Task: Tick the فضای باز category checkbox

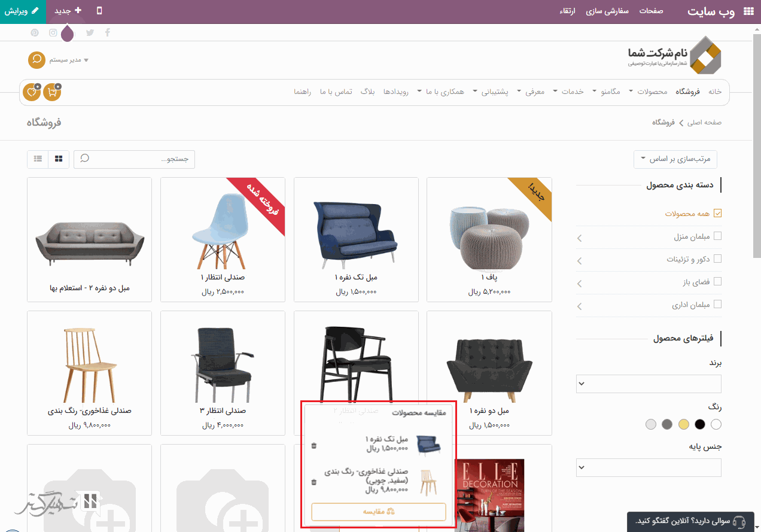Action: click(718, 281)
